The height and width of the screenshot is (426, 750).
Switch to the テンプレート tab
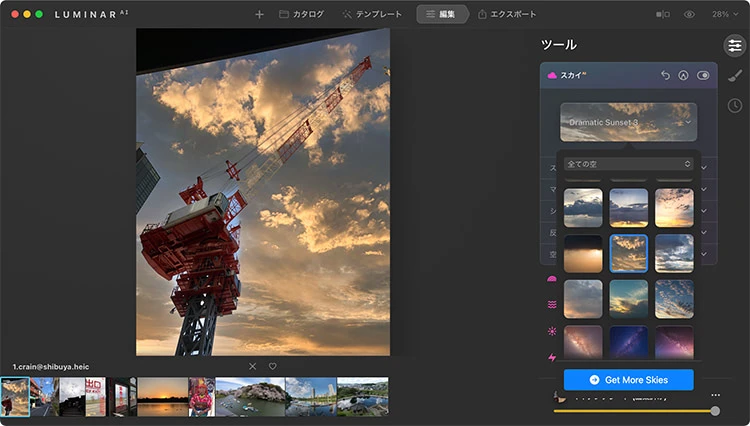coord(372,15)
